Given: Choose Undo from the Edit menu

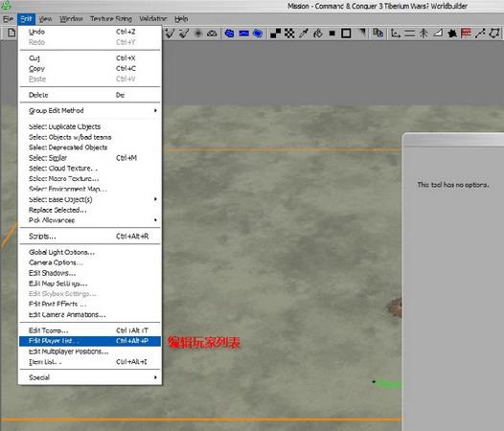Looking at the screenshot, I should tap(90, 32).
